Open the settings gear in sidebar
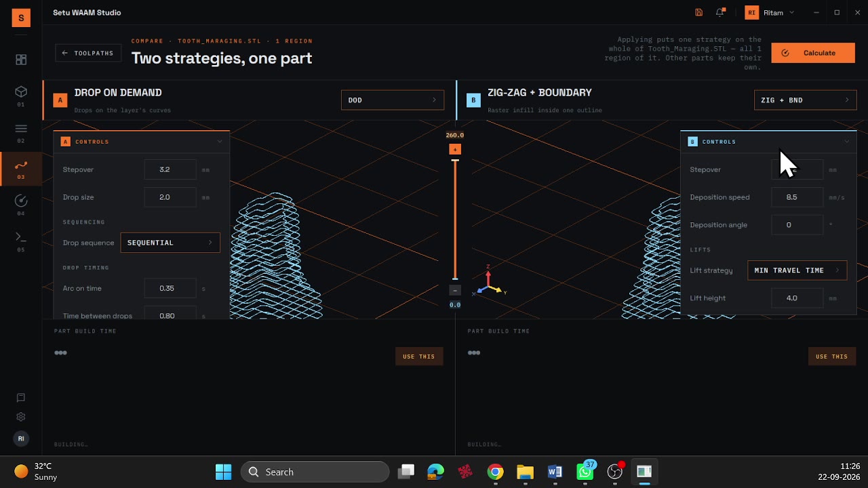 click(x=21, y=417)
